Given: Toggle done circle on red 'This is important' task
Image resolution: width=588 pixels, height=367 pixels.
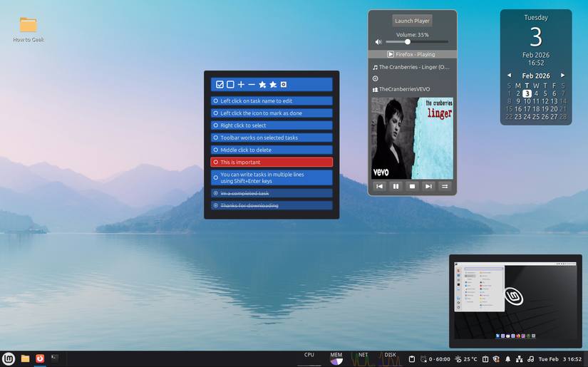Looking at the screenshot, I should 216,162.
